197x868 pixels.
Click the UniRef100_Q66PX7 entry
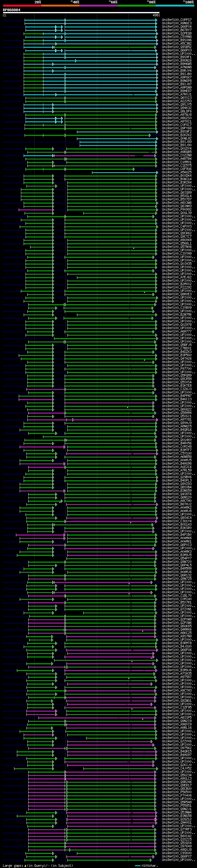(x=177, y=856)
